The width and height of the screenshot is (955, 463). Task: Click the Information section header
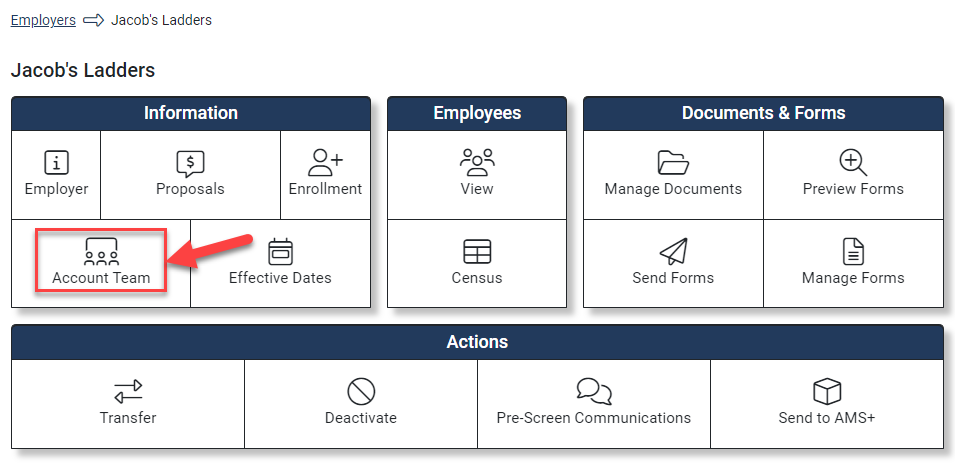[x=191, y=113]
